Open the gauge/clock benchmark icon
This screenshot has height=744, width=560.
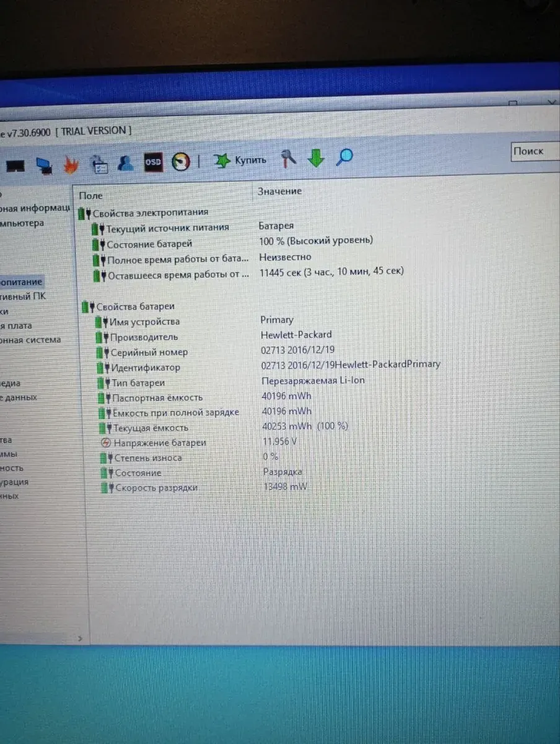coord(181,161)
